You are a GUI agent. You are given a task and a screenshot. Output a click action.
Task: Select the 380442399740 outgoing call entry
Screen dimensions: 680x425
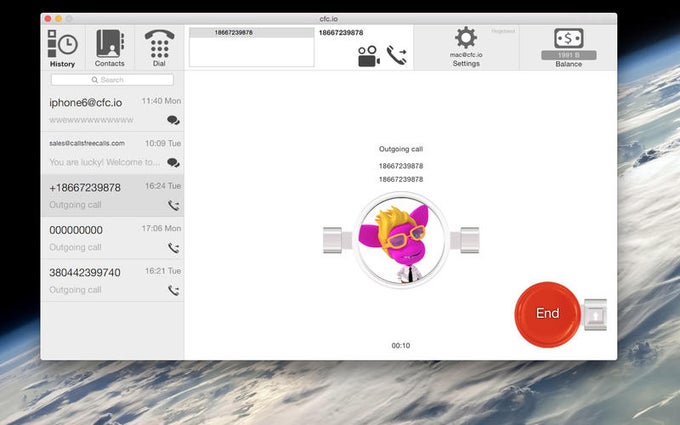113,281
